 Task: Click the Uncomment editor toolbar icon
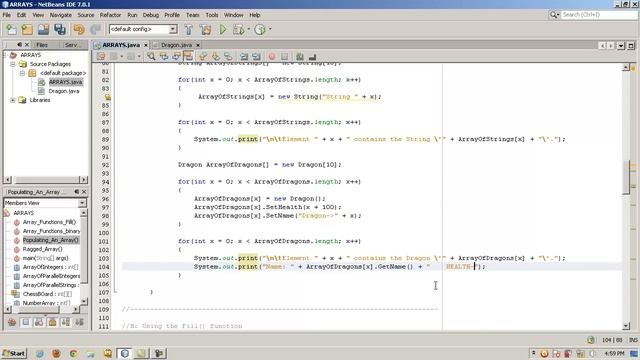pyautogui.click(x=312, y=57)
